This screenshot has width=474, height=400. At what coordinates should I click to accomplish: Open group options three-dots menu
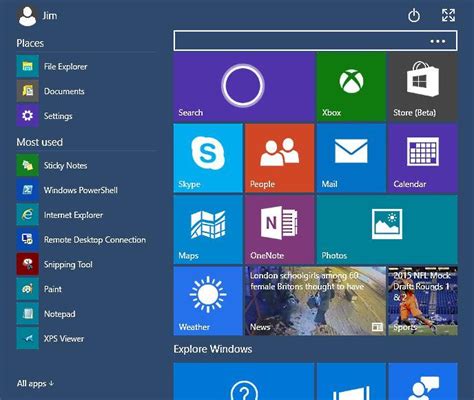coord(438,41)
